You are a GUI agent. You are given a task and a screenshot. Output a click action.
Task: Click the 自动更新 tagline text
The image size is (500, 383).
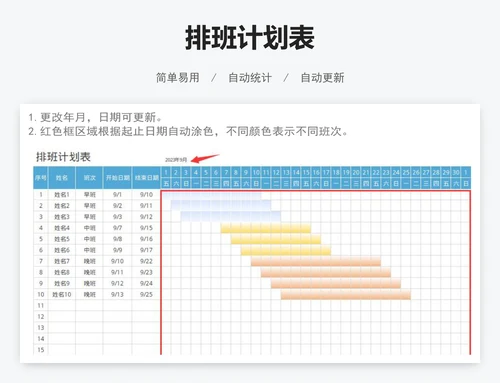pyautogui.click(x=322, y=78)
